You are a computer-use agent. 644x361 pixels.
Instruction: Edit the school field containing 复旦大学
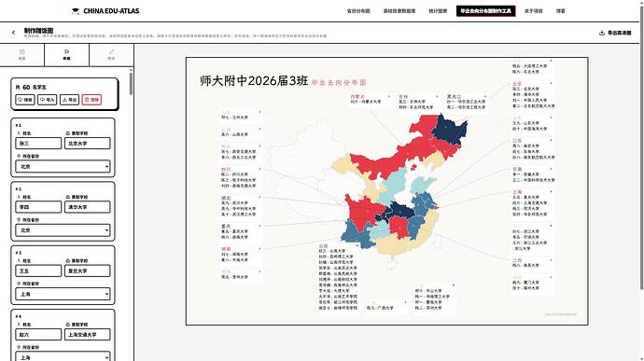point(87,271)
